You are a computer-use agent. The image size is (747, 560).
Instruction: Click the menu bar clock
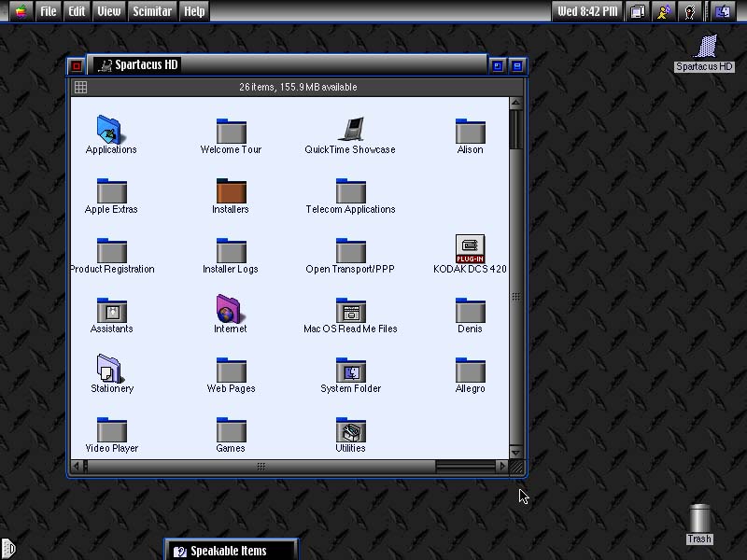[x=587, y=11]
